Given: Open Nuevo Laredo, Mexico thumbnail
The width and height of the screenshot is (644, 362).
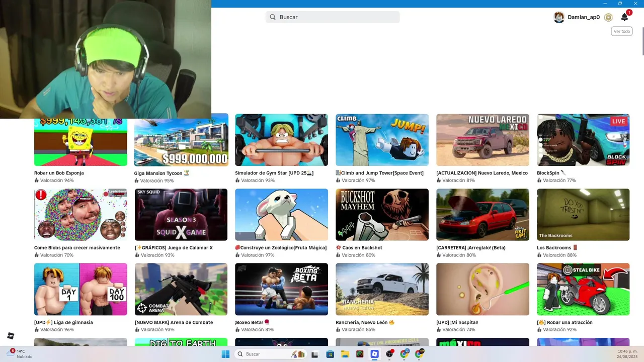Looking at the screenshot, I should coord(482,140).
